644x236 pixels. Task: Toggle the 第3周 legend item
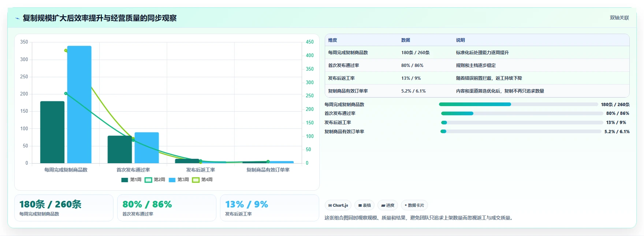coord(179,180)
